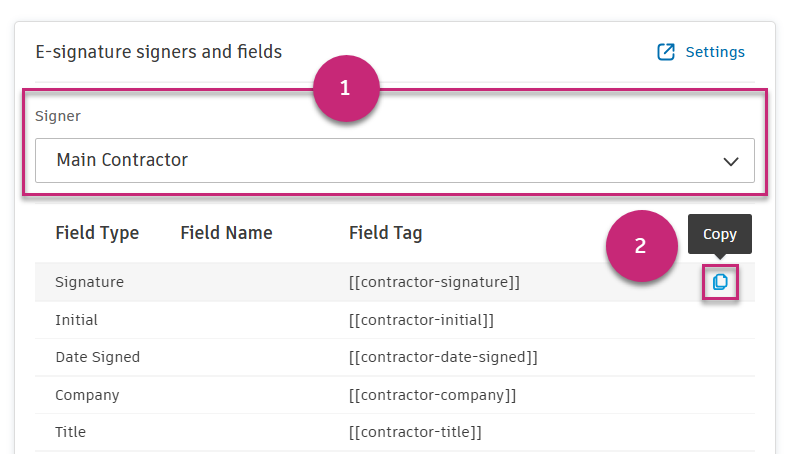This screenshot has height=454, width=792.
Task: Click the numbered callout badge 1
Action: tap(346, 88)
